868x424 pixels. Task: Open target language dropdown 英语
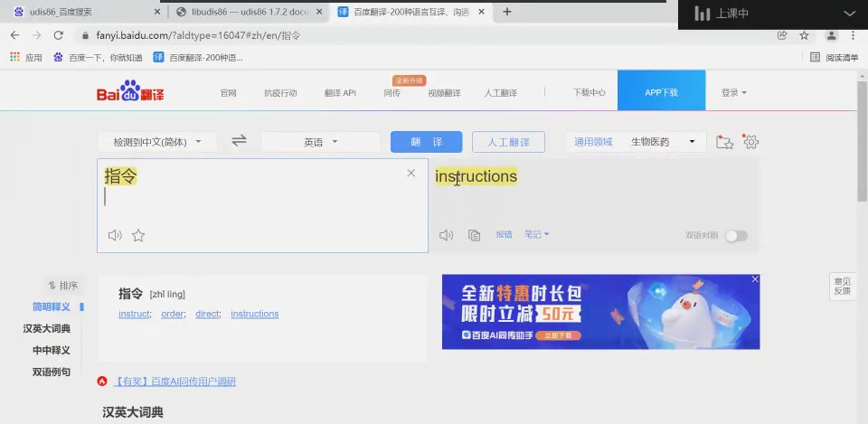(320, 142)
